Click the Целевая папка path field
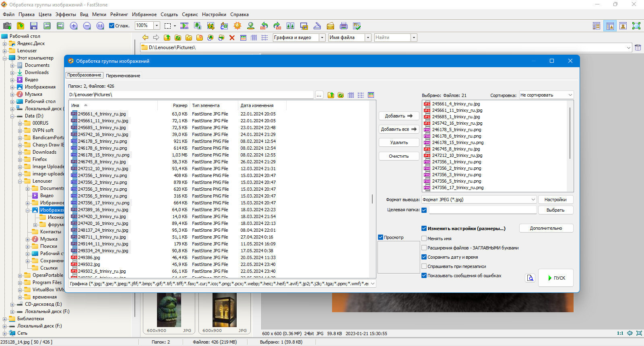Screen dimensions: 644x346 pos(483,210)
